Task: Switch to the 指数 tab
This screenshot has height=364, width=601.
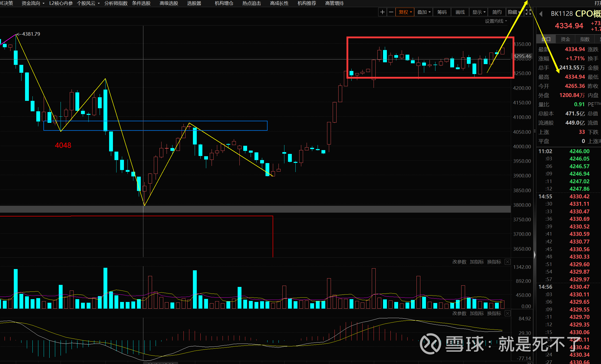Action: [585, 39]
